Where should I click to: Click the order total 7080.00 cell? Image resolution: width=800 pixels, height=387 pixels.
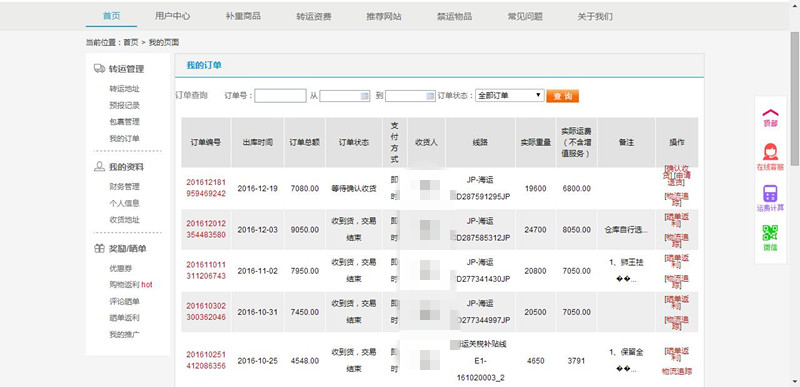(x=305, y=188)
